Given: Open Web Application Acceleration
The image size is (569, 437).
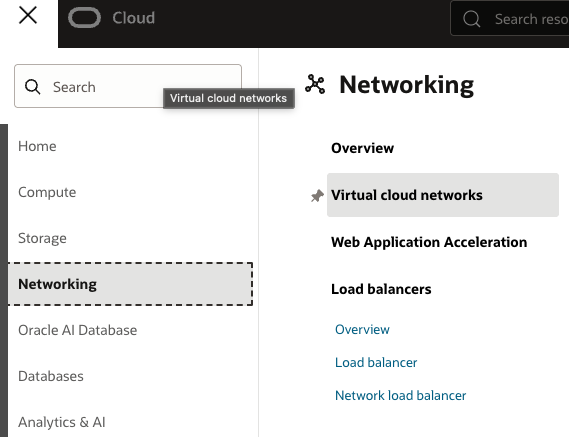Looking at the screenshot, I should pos(429,242).
